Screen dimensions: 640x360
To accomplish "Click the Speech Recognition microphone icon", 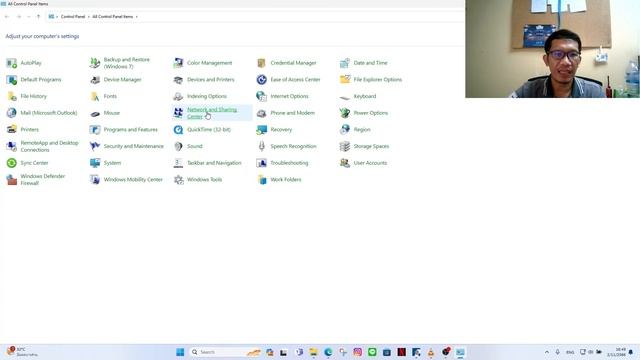I will pos(262,147).
